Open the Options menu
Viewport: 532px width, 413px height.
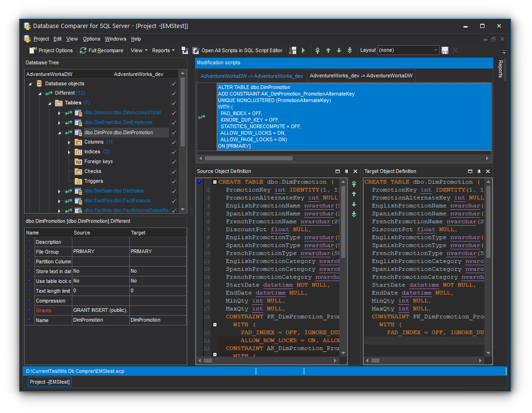coord(91,39)
